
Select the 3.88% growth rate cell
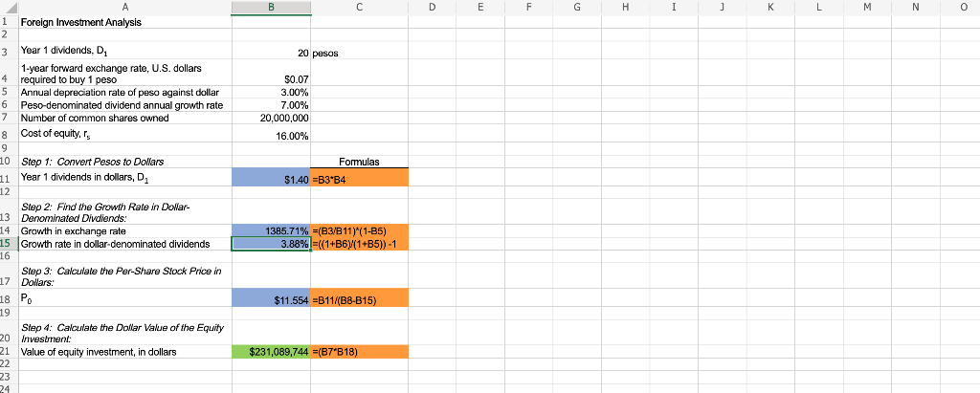tap(271, 244)
